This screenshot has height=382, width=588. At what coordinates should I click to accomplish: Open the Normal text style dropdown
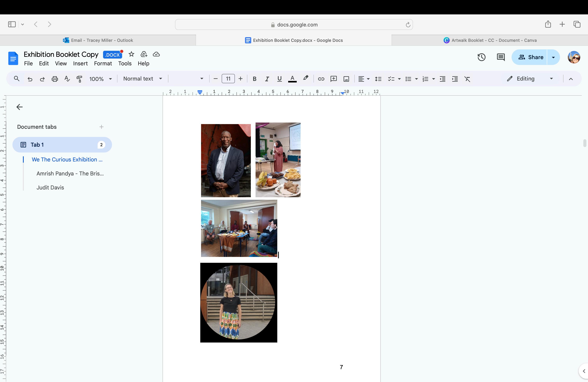pos(143,79)
